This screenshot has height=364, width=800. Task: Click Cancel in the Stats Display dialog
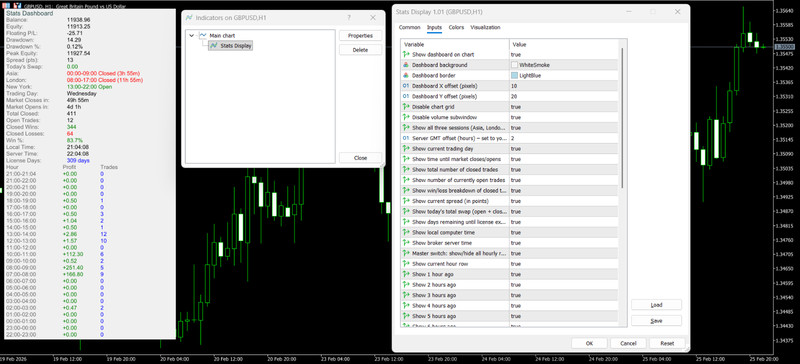tap(628, 344)
